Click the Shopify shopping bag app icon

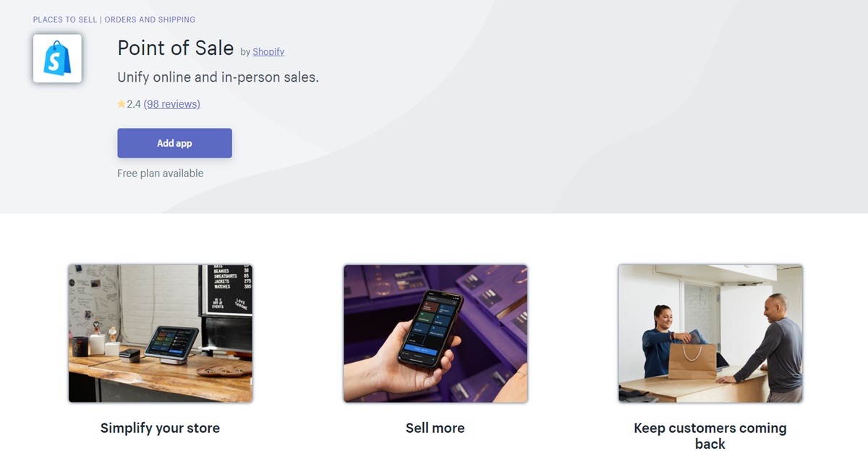pyautogui.click(x=57, y=59)
